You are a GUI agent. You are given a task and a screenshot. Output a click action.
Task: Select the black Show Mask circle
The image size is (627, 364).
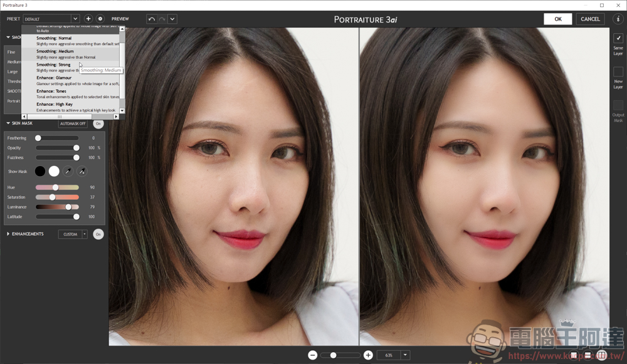(x=40, y=171)
